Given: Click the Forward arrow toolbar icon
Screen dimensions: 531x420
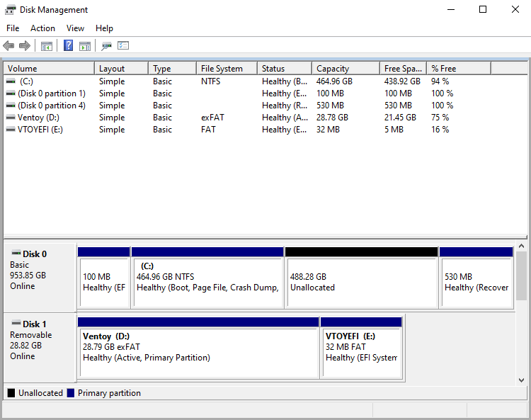Looking at the screenshot, I should [x=25, y=46].
